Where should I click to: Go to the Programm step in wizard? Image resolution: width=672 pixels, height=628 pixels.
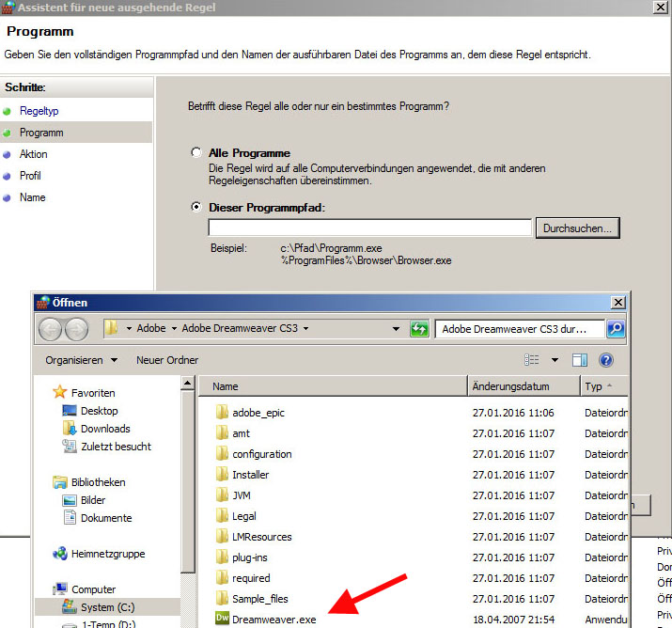41,133
